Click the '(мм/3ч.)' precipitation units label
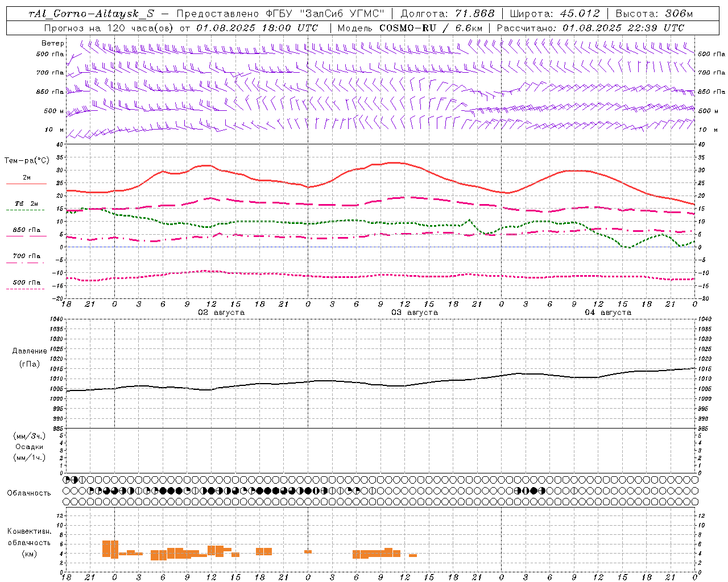 coord(30,436)
